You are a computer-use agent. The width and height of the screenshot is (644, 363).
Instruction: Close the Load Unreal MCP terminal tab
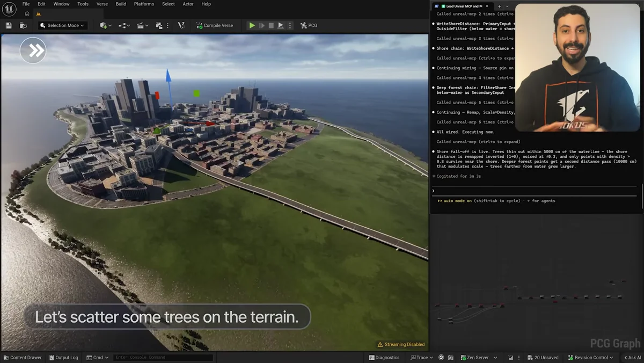[x=487, y=6]
